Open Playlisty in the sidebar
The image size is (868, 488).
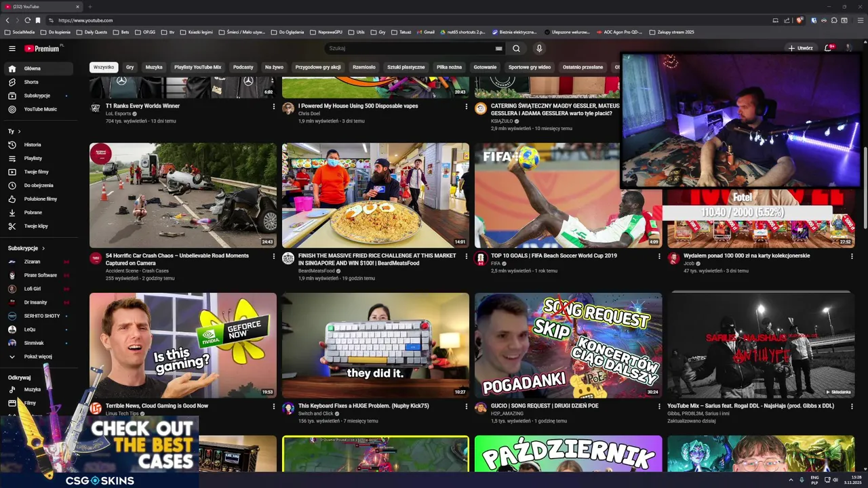[x=39, y=158]
